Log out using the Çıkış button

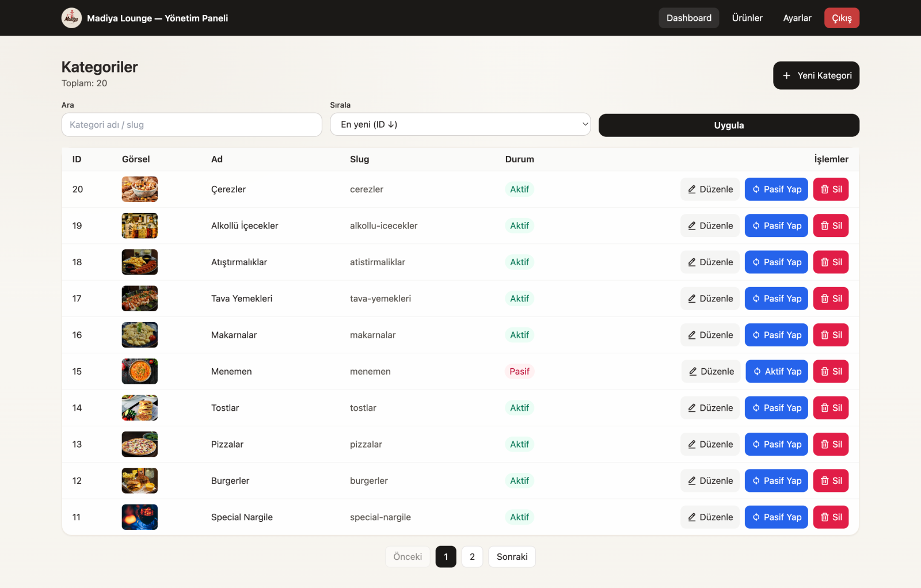coord(841,18)
